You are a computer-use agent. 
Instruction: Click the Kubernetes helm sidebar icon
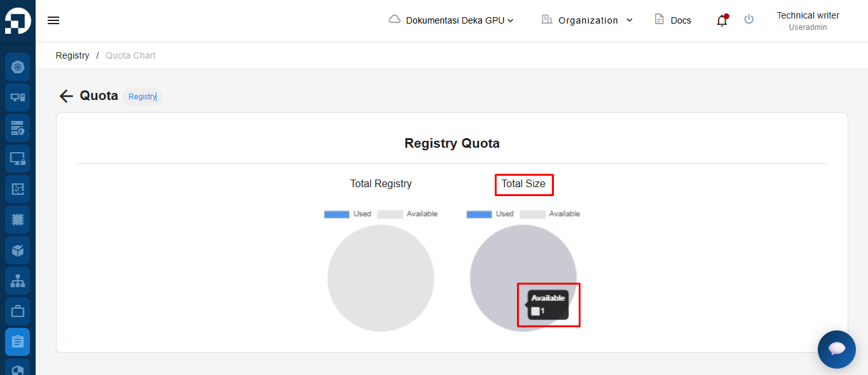click(18, 67)
